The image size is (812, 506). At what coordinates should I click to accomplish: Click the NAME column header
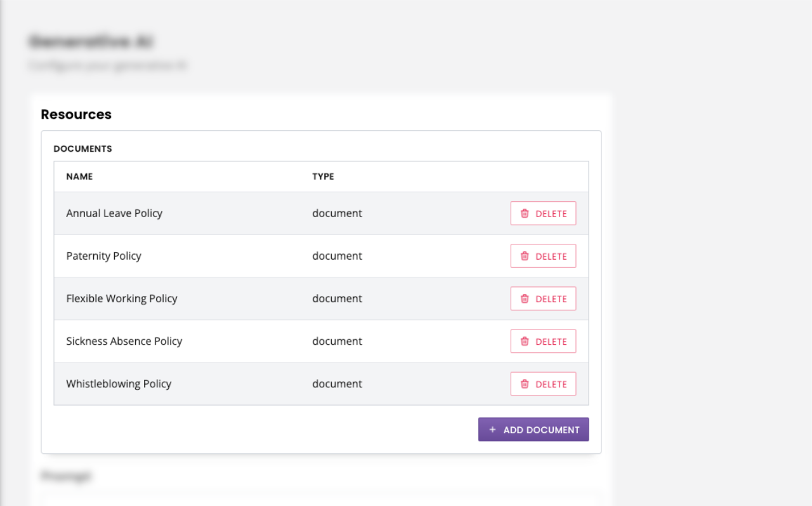[x=79, y=176]
